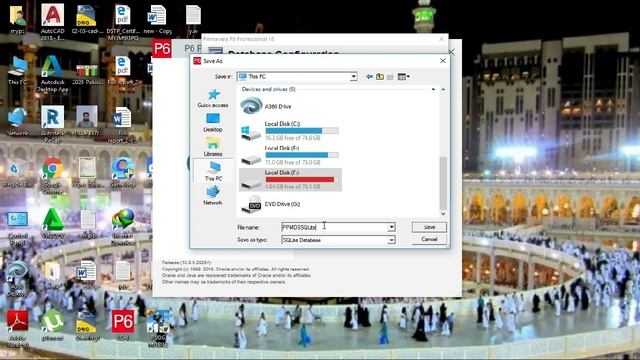
Task: Select the drive with 11.0 GB free
Action: tap(290, 155)
